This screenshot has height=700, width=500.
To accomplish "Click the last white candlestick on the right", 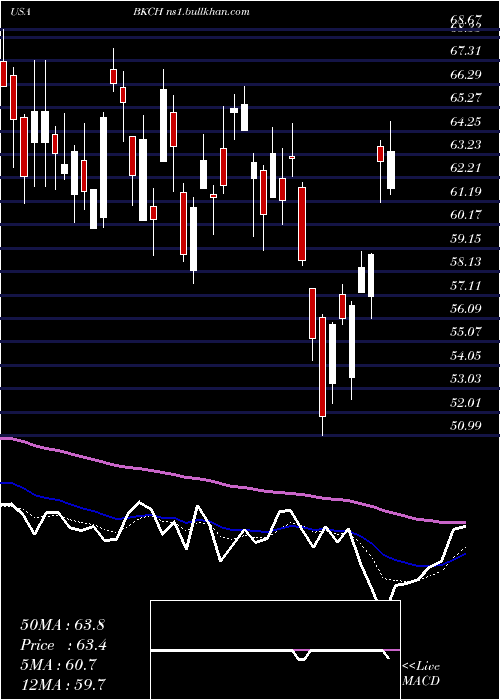I will click(x=391, y=170).
